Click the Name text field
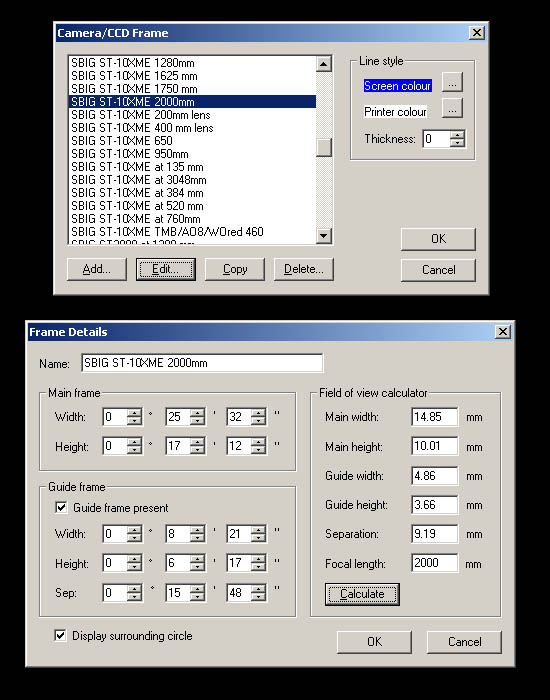Screen dimensions: 550x700 [202, 363]
